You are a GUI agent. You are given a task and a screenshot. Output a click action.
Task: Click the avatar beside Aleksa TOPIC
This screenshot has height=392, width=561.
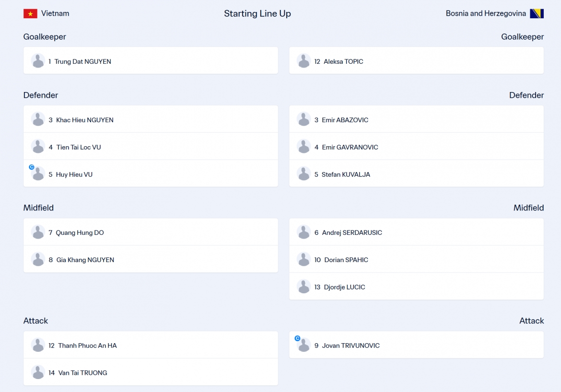[x=304, y=61]
